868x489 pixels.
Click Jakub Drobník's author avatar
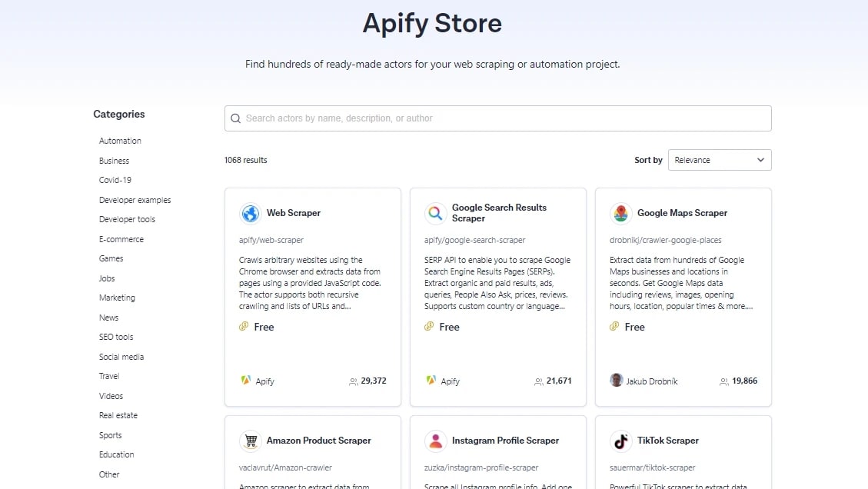[616, 380]
